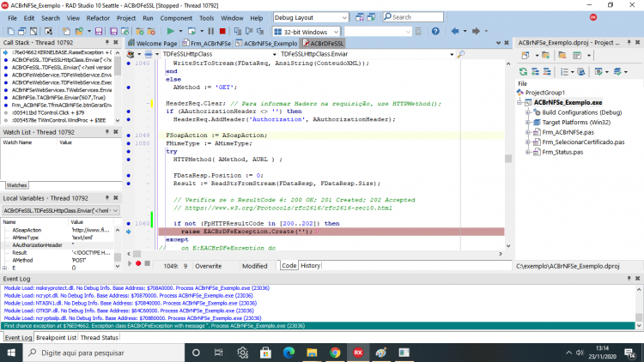
Task: Open the 32-bit Windows platform dropdown
Action: [x=336, y=32]
